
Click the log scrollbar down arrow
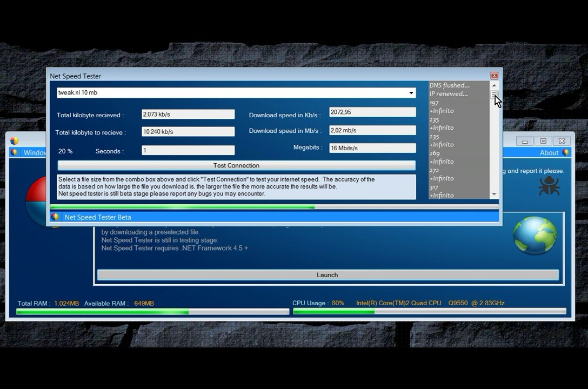(x=494, y=194)
